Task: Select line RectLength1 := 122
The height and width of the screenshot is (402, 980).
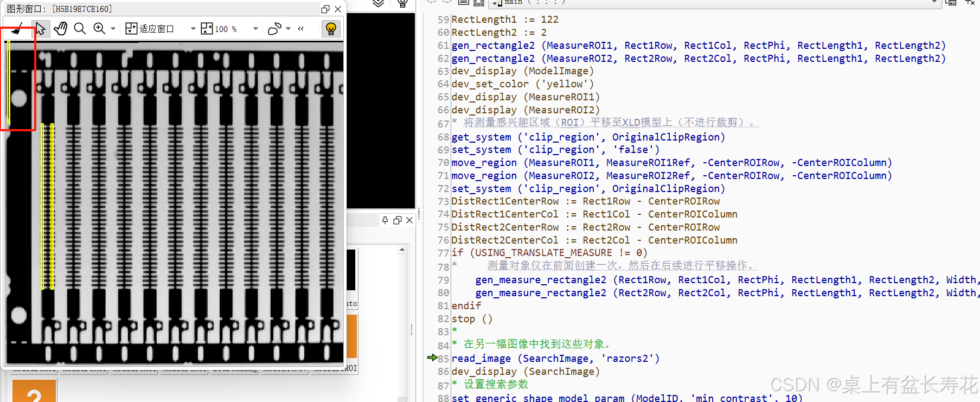Action: 505,20
